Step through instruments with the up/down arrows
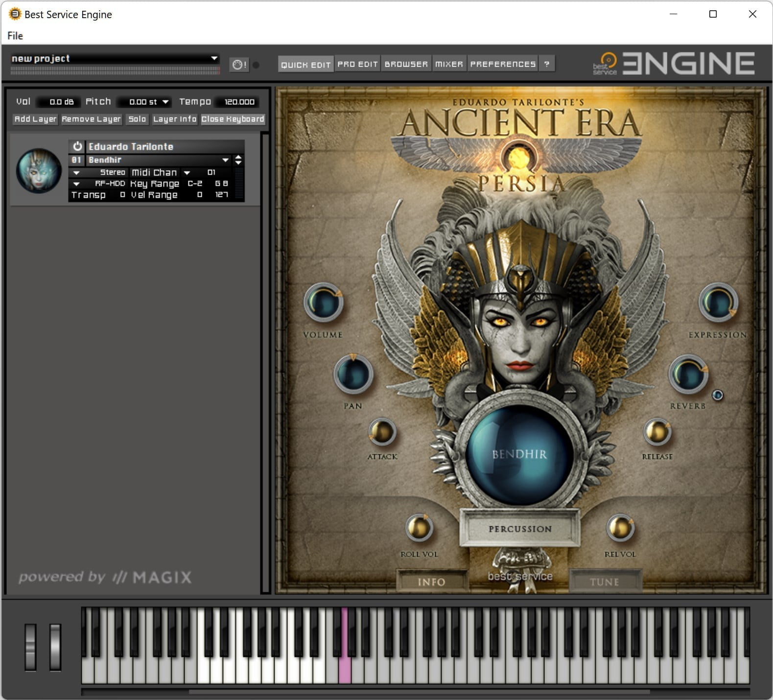The width and height of the screenshot is (773, 700). click(238, 160)
